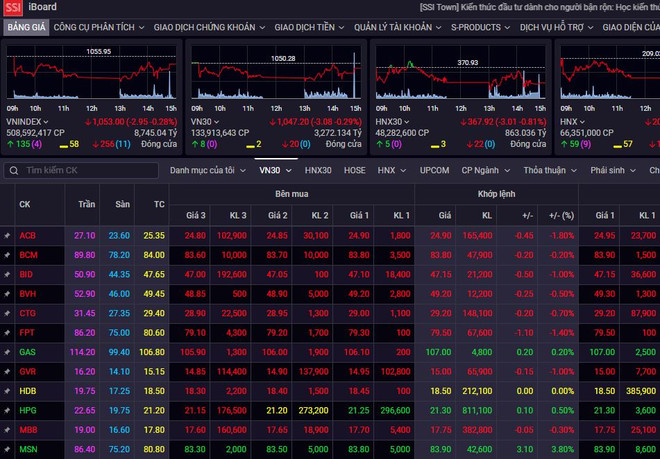Click the search magnifier icon
The height and width of the screenshot is (459, 660).
click(x=14, y=170)
